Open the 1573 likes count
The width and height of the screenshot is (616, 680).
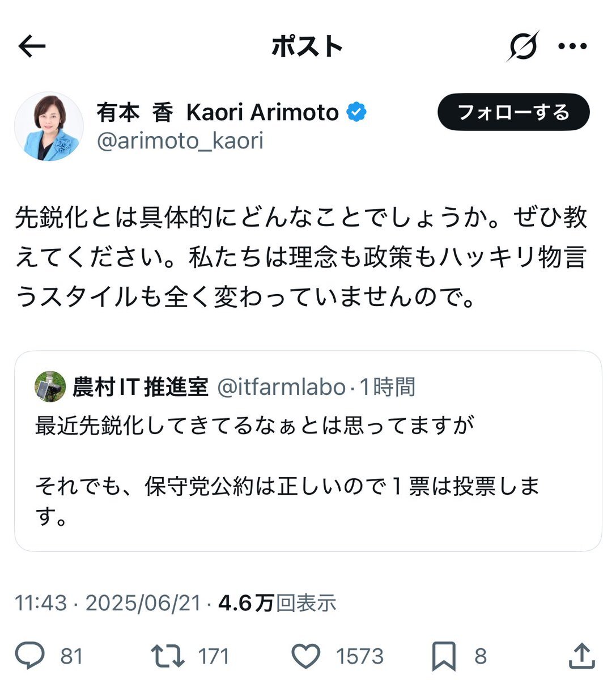[360, 657]
